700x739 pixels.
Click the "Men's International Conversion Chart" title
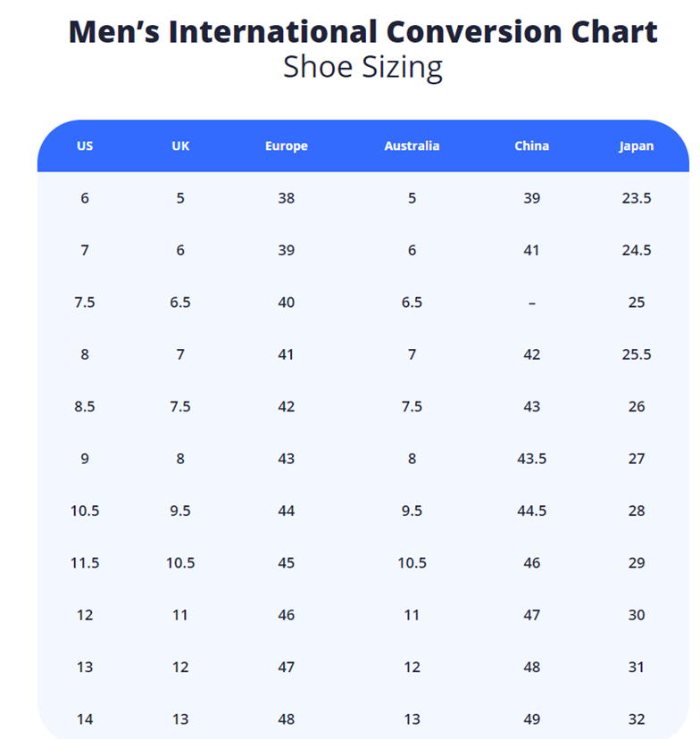(362, 32)
